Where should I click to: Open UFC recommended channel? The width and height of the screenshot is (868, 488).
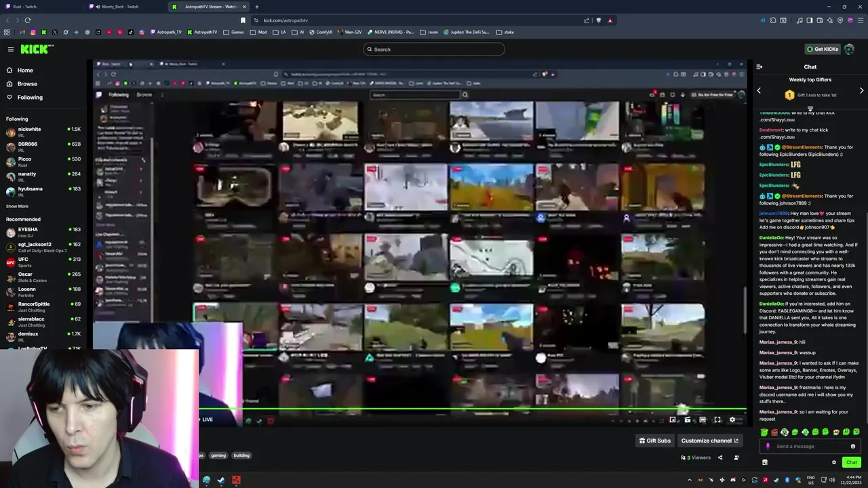click(x=43, y=262)
